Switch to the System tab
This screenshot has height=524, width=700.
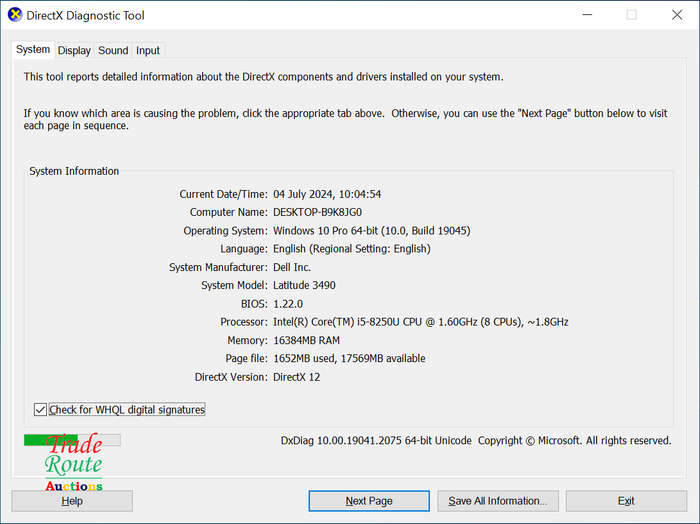[x=33, y=50]
